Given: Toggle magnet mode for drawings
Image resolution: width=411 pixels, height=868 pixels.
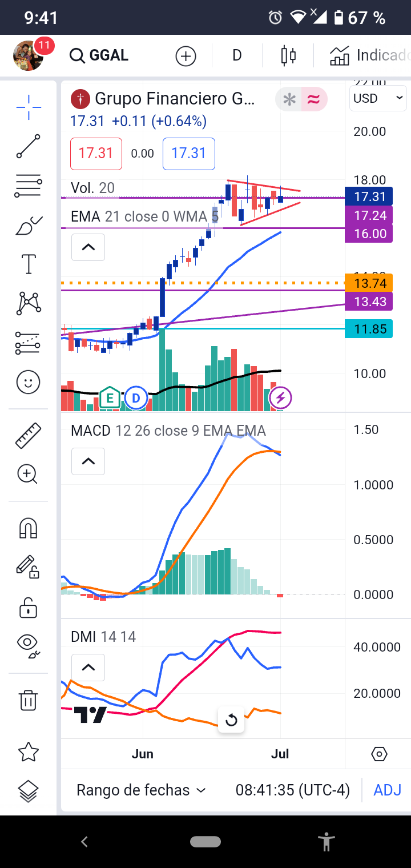Looking at the screenshot, I should [x=28, y=528].
